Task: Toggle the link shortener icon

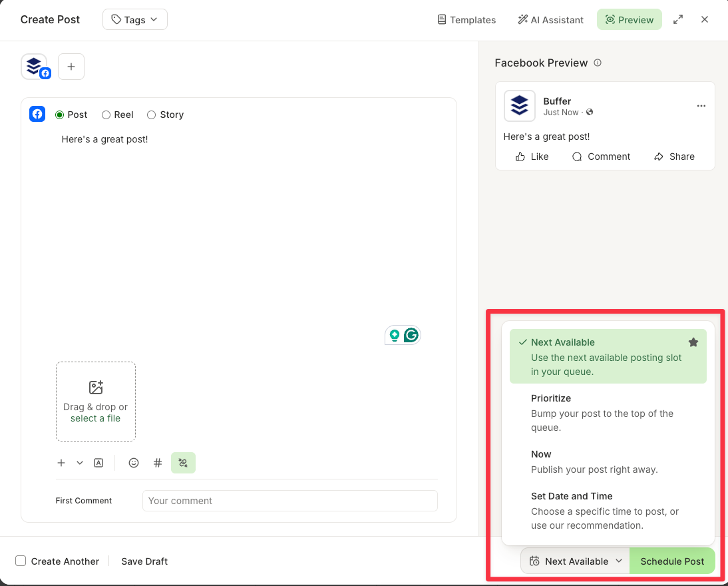Action: (x=183, y=463)
